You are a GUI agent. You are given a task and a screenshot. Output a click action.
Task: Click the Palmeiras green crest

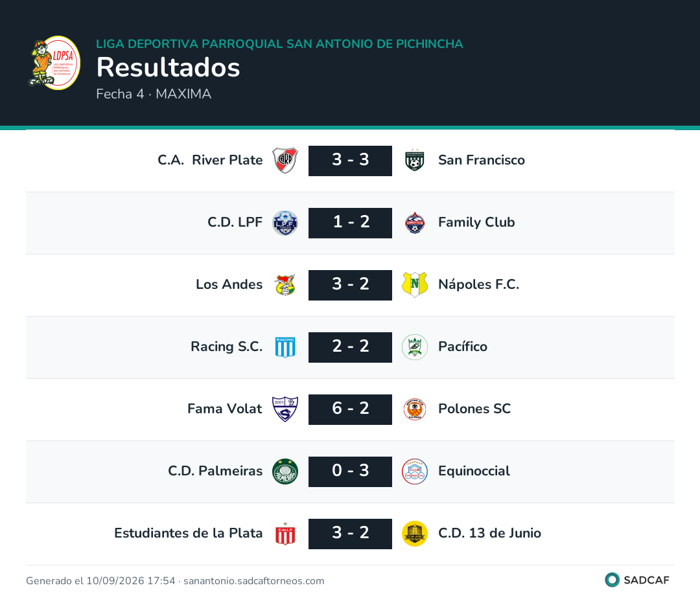(285, 472)
